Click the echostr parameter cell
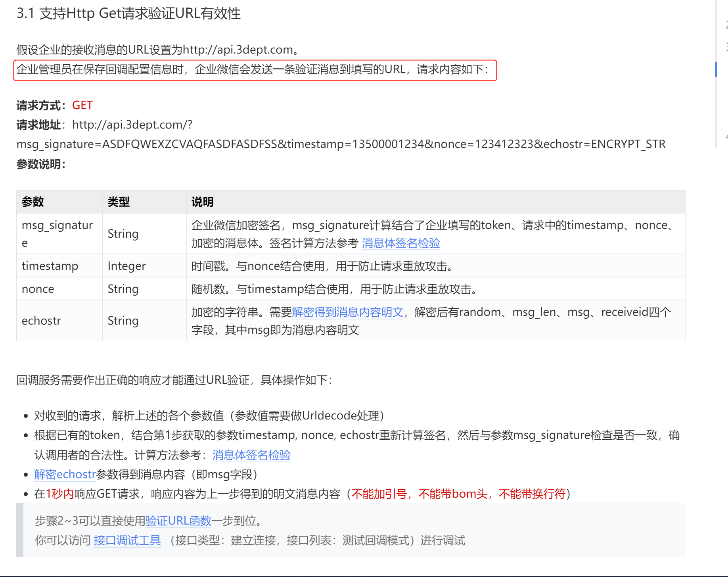Image resolution: width=728 pixels, height=577 pixels. coord(41,320)
